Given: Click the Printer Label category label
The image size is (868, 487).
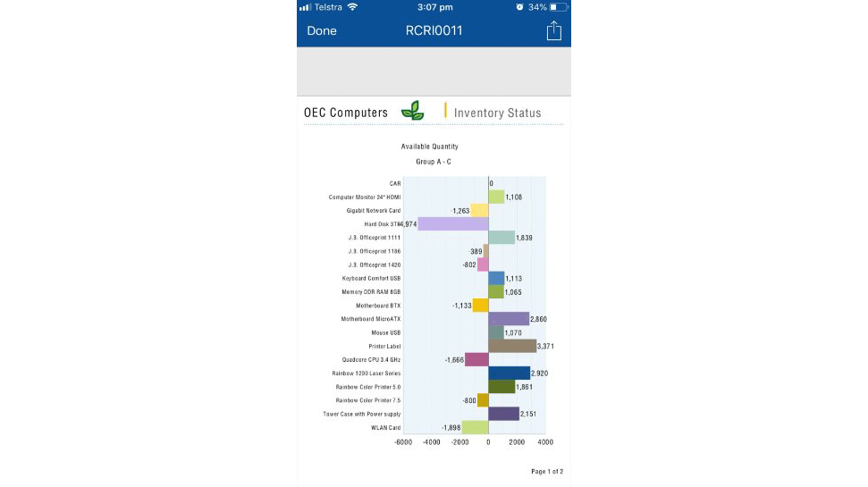Looking at the screenshot, I should pos(384,347).
